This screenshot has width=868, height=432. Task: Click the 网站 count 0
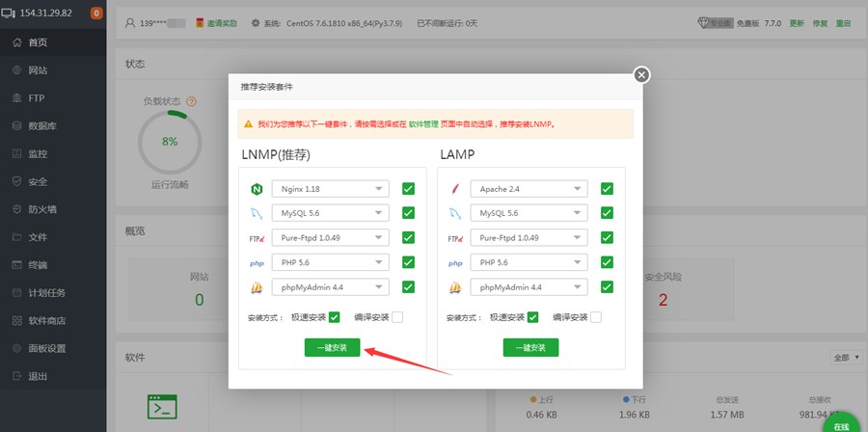[x=200, y=300]
